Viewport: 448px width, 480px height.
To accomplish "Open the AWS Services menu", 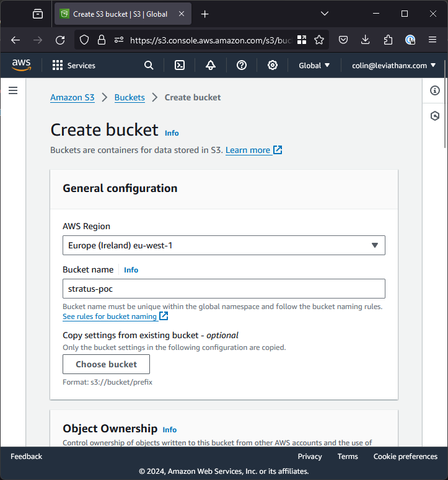I will pos(74,66).
